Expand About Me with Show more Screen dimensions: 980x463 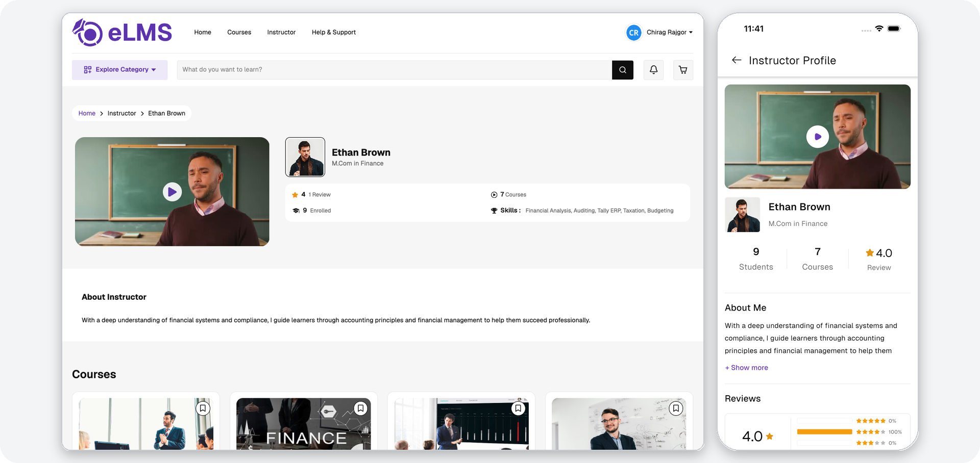pos(747,368)
